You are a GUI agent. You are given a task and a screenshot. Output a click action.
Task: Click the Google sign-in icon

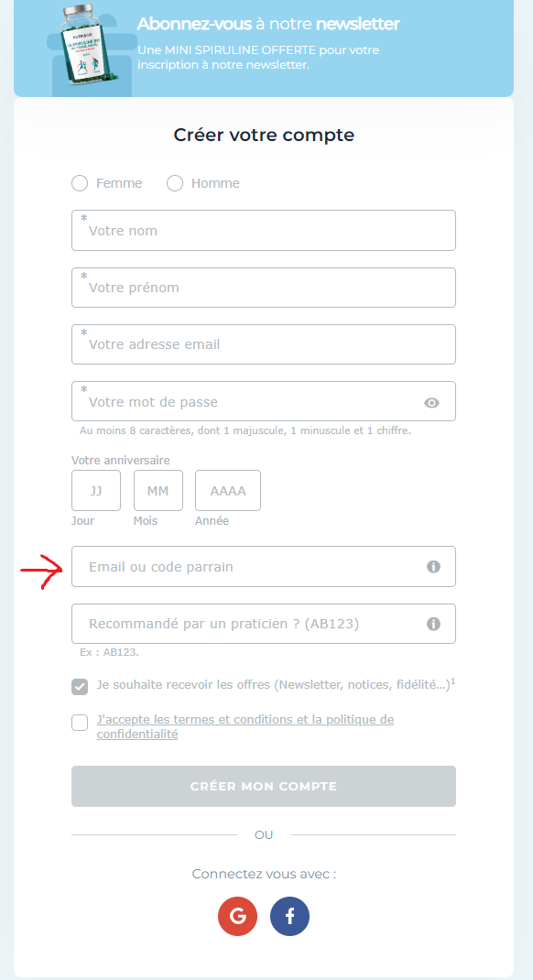[x=237, y=916]
